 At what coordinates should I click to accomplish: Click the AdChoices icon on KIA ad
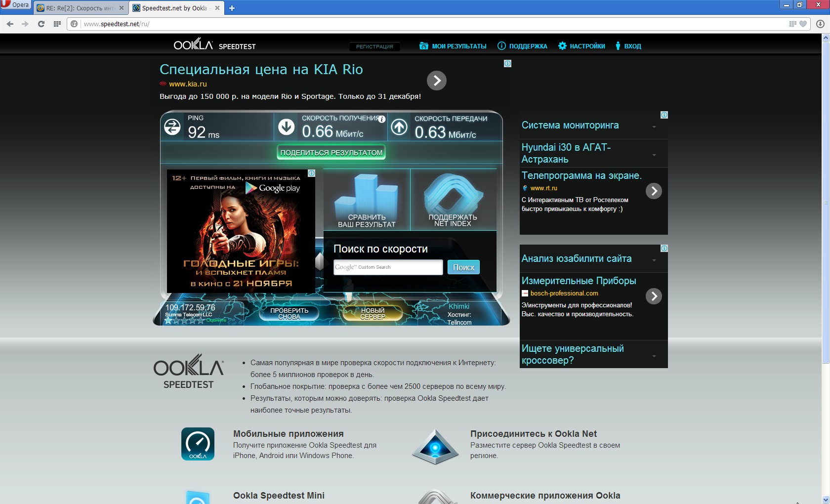(x=507, y=63)
